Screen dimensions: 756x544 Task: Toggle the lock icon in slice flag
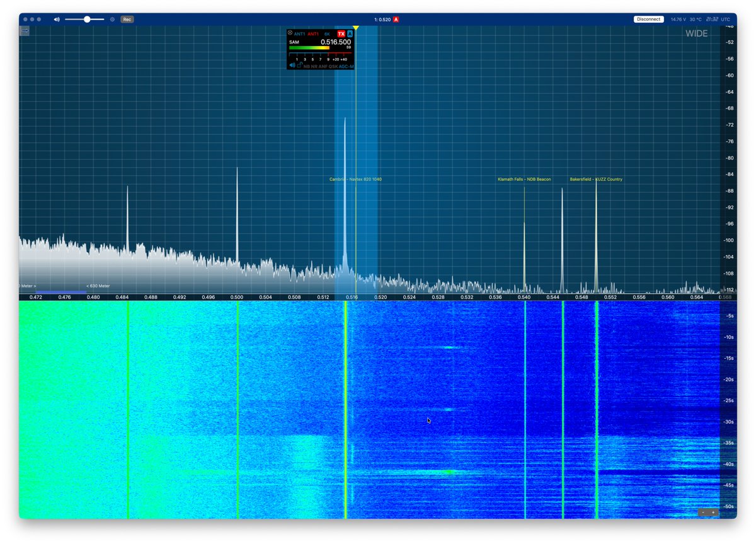[x=300, y=65]
